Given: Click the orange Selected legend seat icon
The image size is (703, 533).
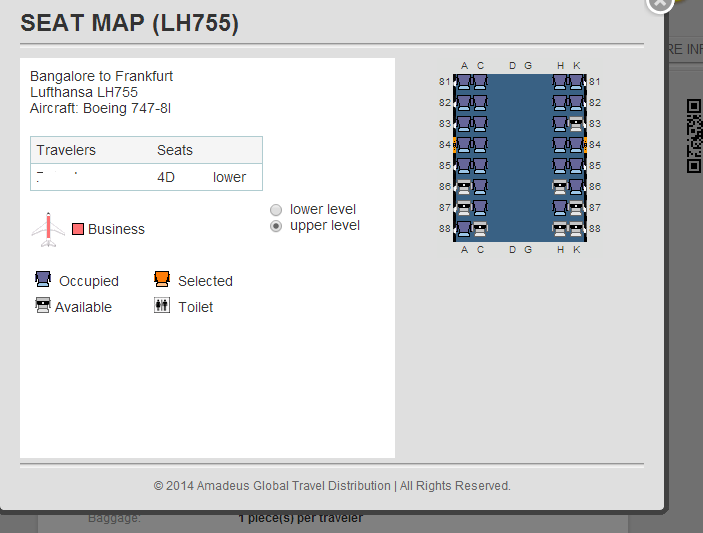Looking at the screenshot, I should click(x=162, y=280).
